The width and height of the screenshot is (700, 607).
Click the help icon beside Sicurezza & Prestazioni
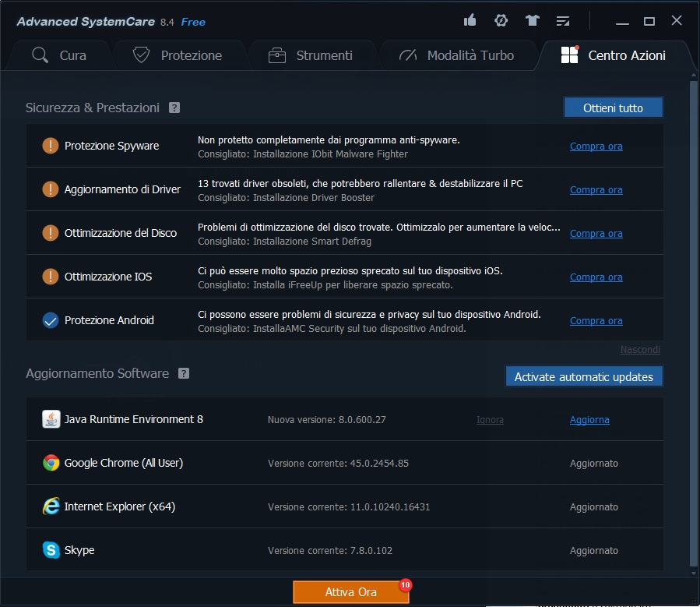coord(174,108)
